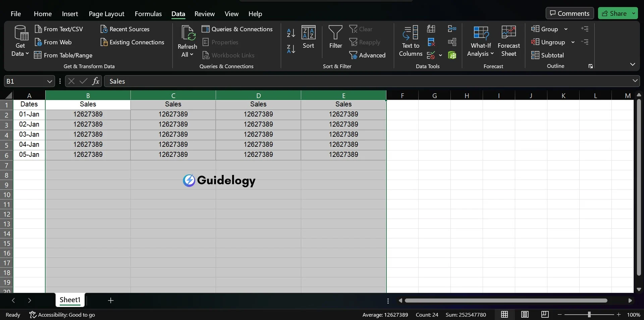This screenshot has height=320, width=644.
Task: Go to the Formulas tab
Action: 148,14
